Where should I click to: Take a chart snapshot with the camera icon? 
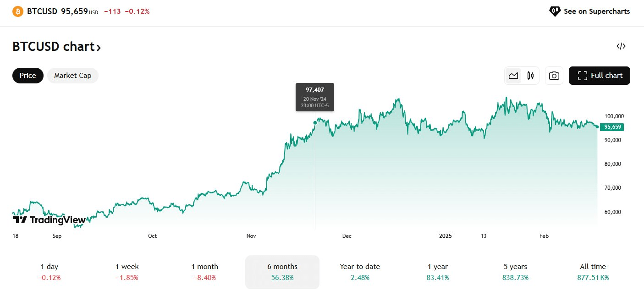click(x=554, y=76)
